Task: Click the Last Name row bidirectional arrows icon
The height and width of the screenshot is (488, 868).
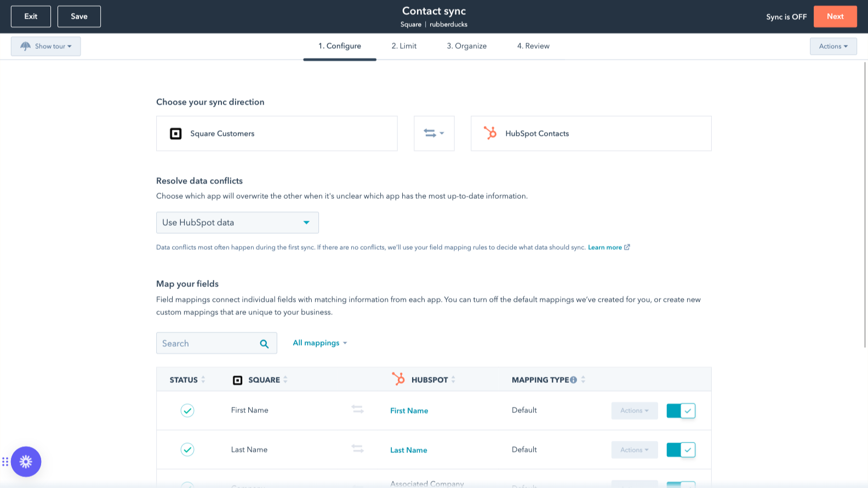Action: pos(357,449)
